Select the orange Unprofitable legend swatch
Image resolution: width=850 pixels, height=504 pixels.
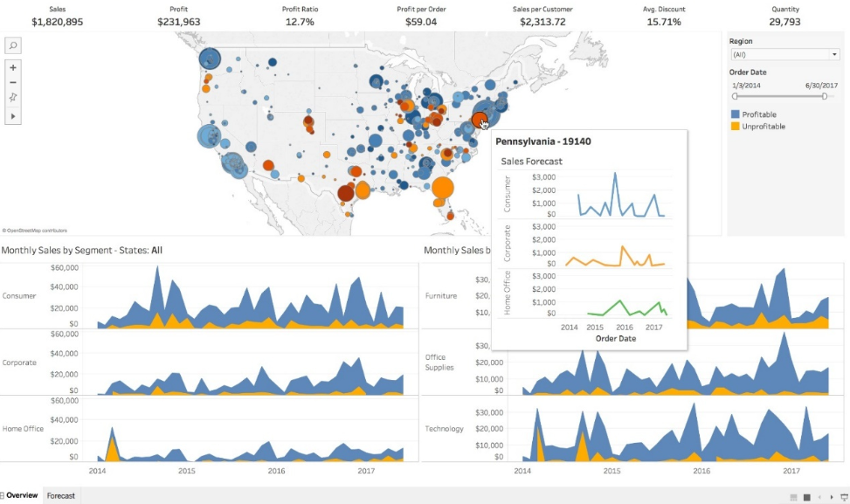(x=736, y=127)
